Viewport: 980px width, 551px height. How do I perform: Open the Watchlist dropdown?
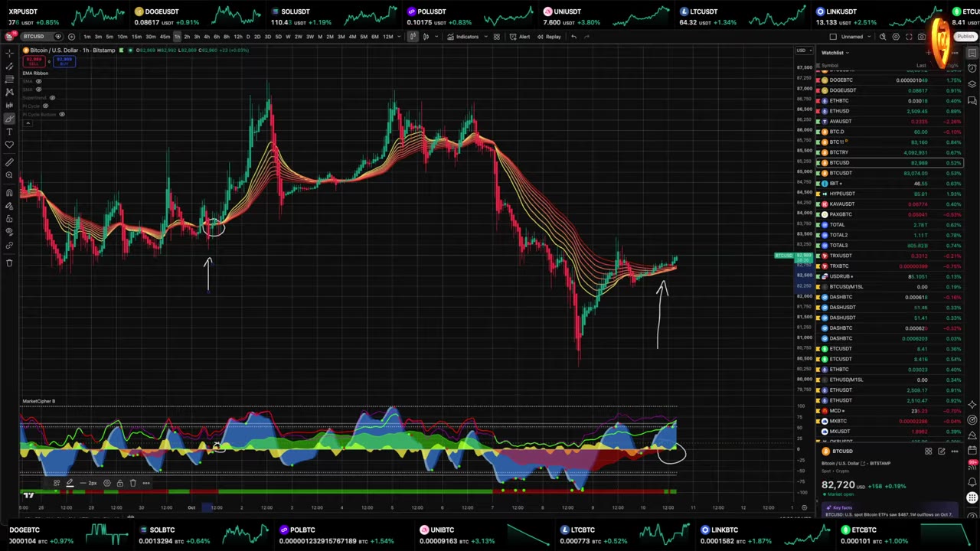834,53
